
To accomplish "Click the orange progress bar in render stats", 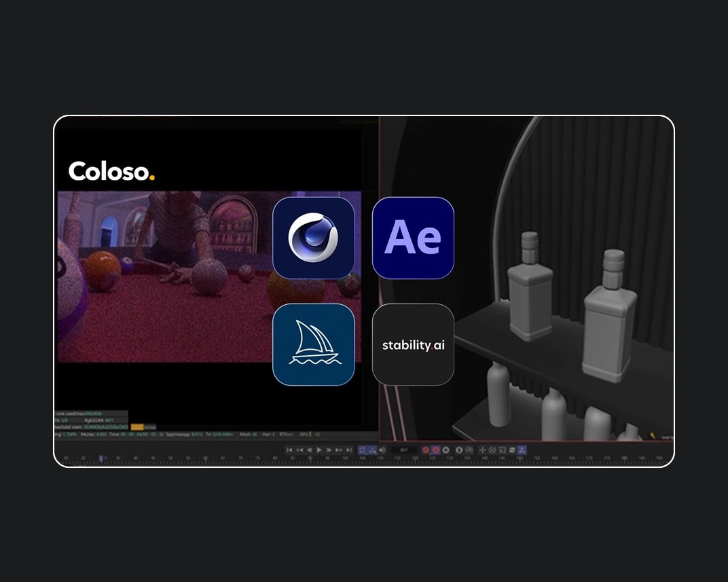I will 137,426.
